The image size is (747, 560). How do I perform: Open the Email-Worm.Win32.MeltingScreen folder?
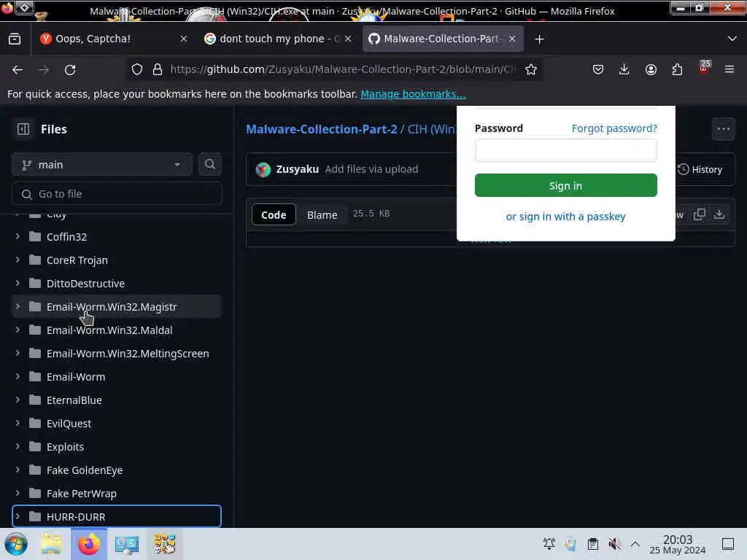click(128, 354)
